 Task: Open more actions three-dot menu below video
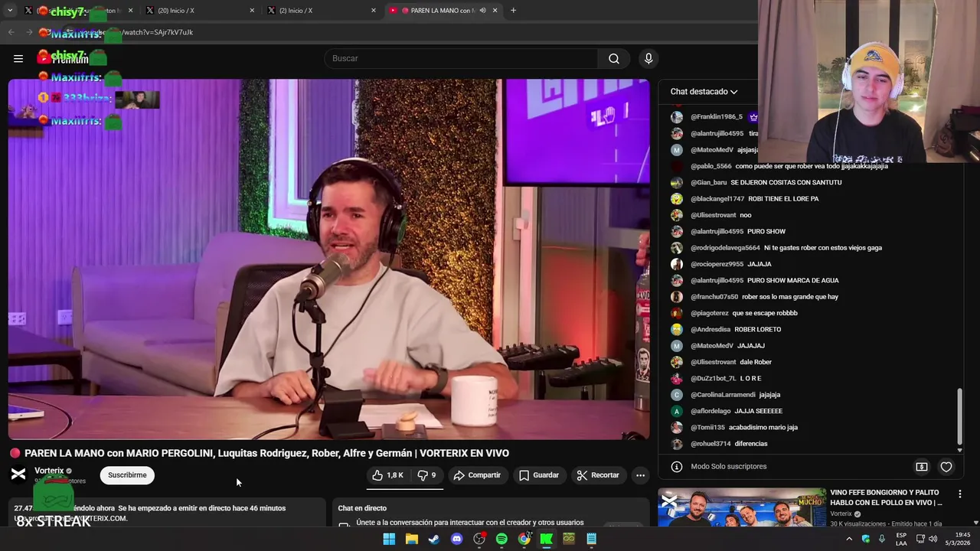point(640,475)
